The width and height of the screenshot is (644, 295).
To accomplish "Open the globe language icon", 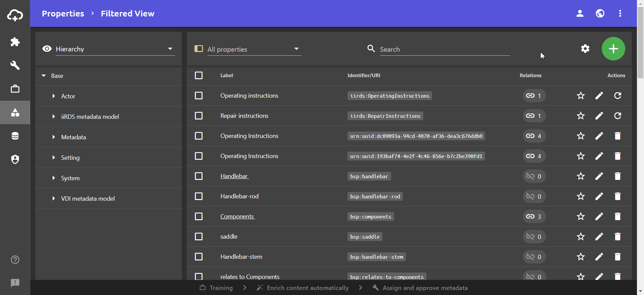I will (600, 13).
